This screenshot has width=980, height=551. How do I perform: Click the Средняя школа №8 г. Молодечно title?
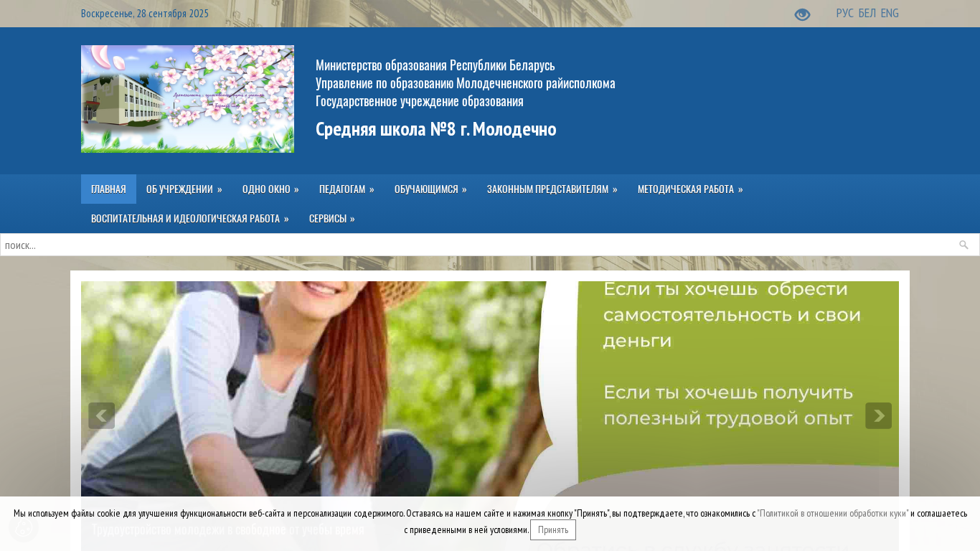point(436,130)
